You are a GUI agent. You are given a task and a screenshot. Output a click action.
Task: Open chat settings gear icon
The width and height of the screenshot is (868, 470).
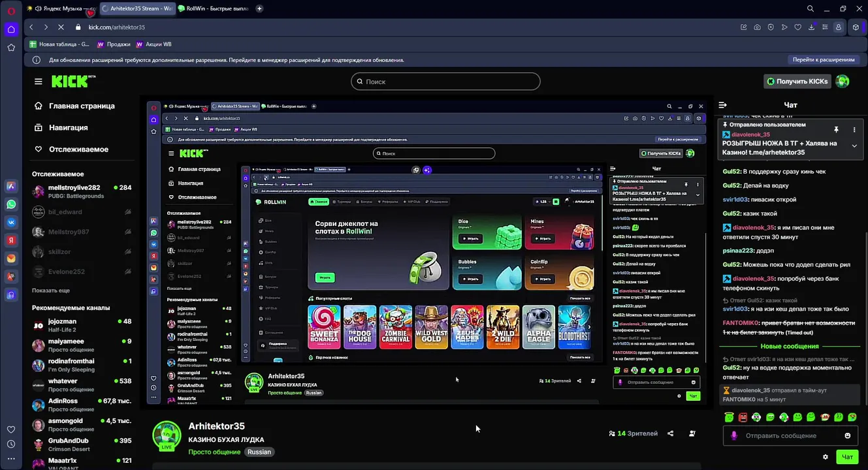pos(826,457)
